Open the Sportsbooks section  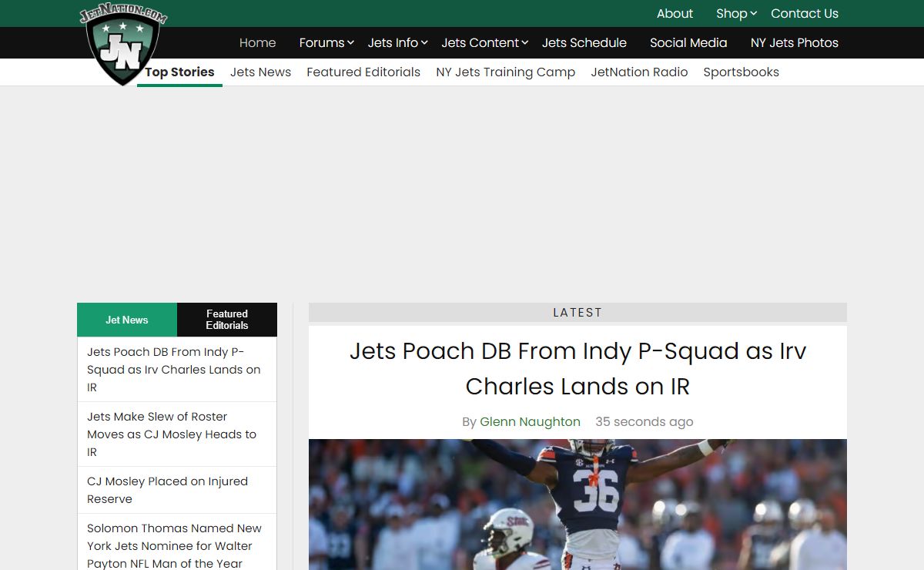741,72
